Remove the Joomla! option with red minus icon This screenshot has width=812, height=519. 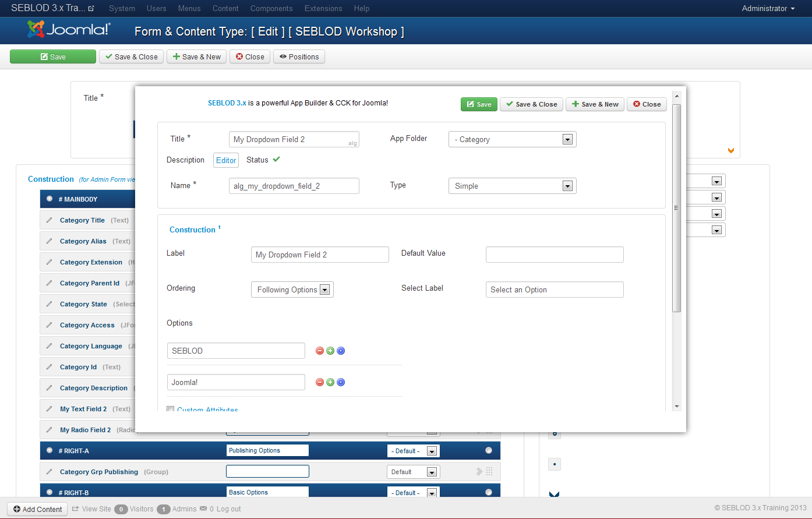(x=320, y=382)
